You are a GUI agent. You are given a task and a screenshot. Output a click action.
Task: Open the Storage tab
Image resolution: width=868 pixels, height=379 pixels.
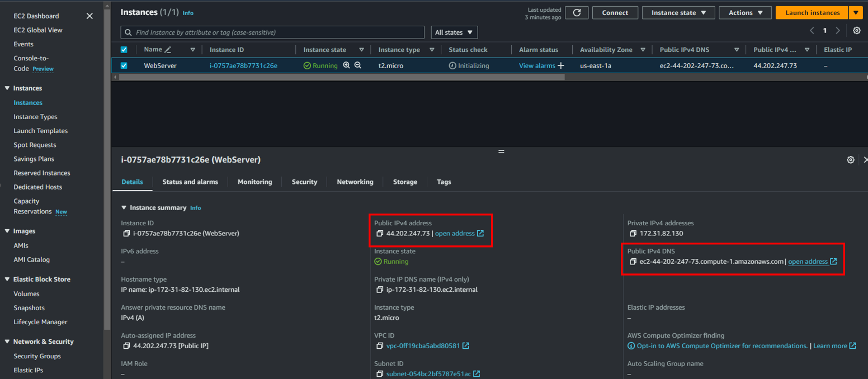(x=404, y=182)
